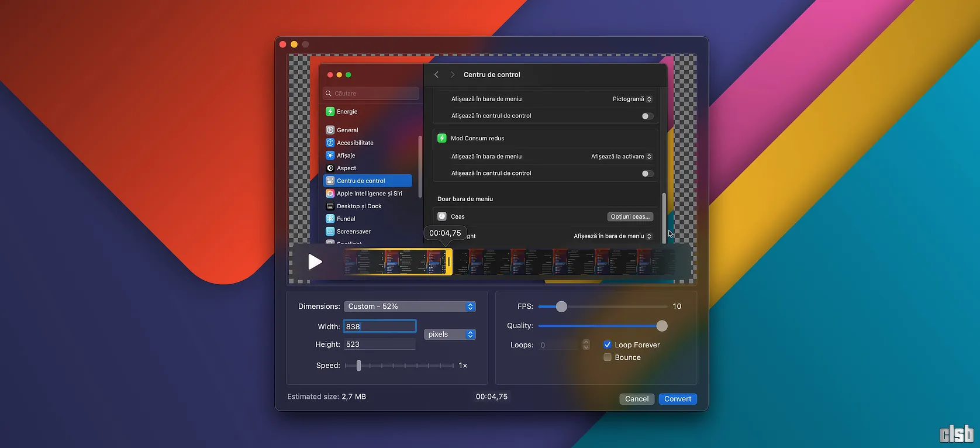Select Centru de control in preview sidebar
The width and height of the screenshot is (980, 448).
(x=368, y=181)
